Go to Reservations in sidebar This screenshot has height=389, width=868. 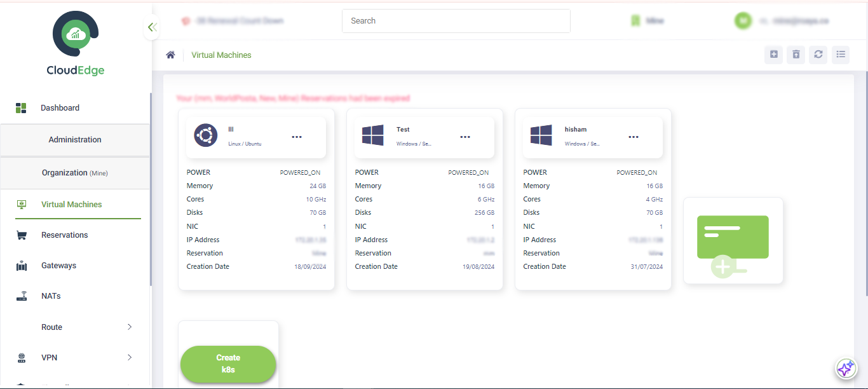click(x=65, y=235)
